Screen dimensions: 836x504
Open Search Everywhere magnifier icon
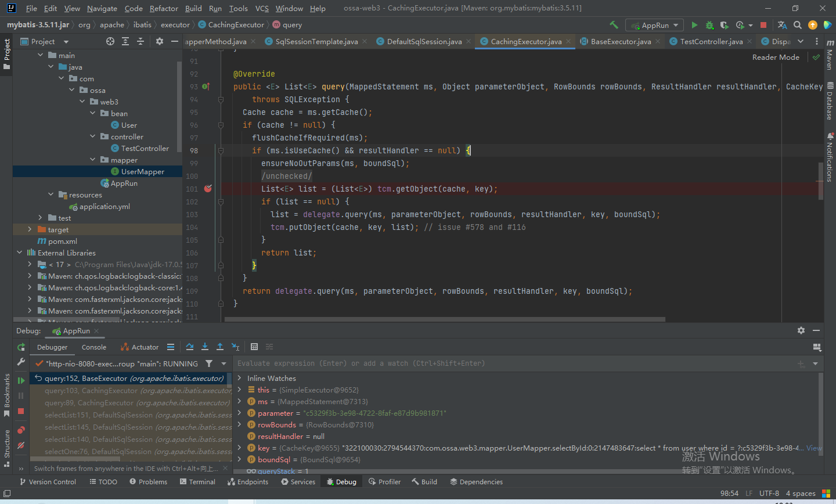click(798, 25)
